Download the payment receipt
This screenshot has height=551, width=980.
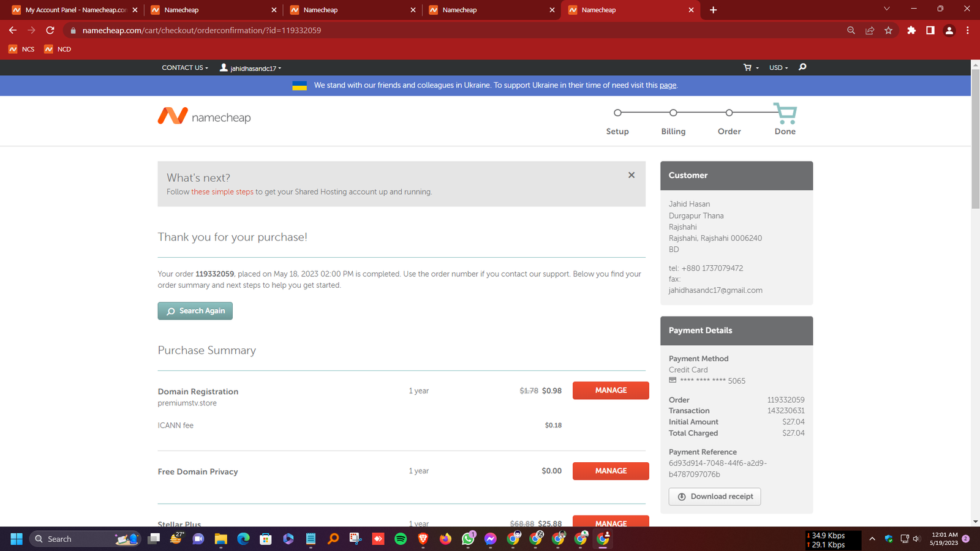pyautogui.click(x=715, y=497)
